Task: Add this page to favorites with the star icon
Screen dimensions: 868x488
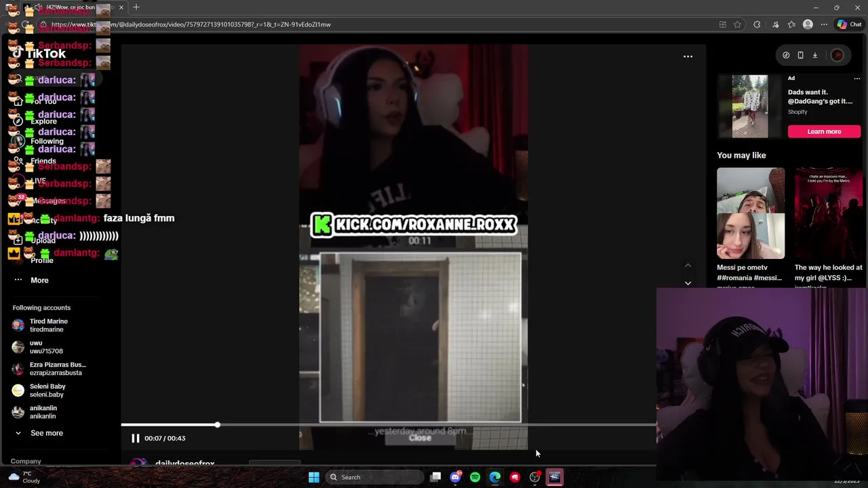Action: (x=737, y=24)
